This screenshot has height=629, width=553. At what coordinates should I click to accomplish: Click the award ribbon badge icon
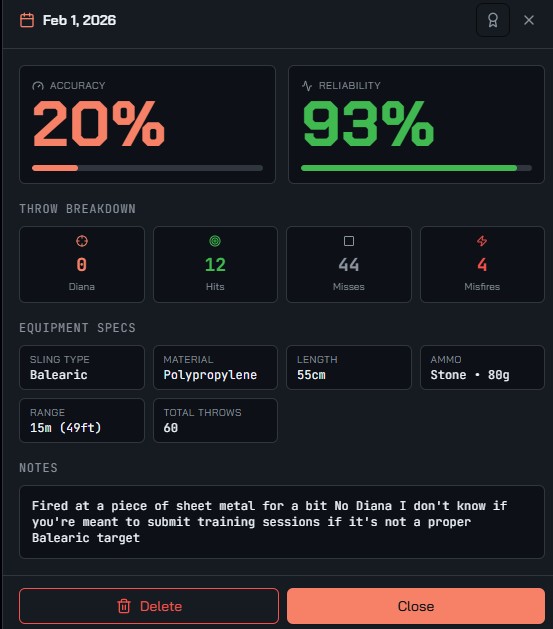[493, 20]
